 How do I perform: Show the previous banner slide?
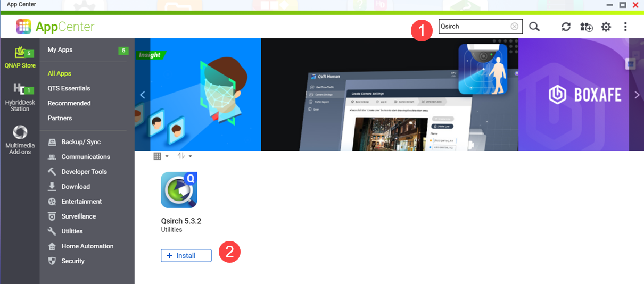pos(142,95)
